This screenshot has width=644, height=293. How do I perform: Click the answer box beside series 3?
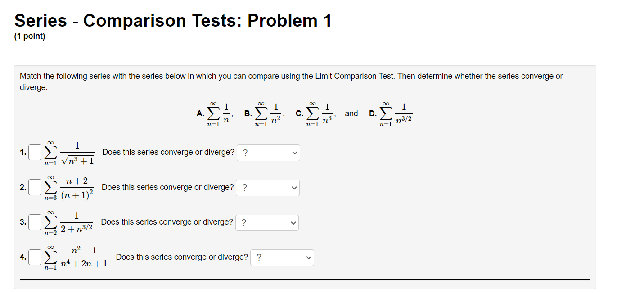pyautogui.click(x=34, y=222)
